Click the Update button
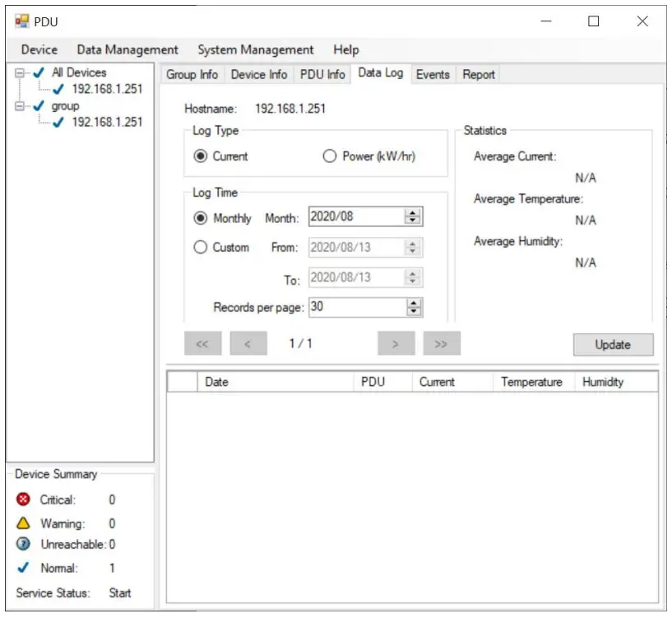 coord(613,345)
